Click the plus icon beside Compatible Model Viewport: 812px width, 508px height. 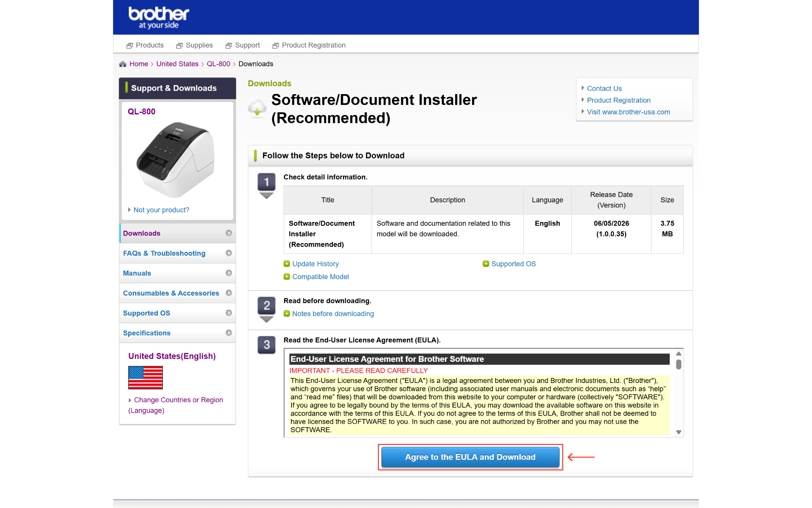click(287, 277)
